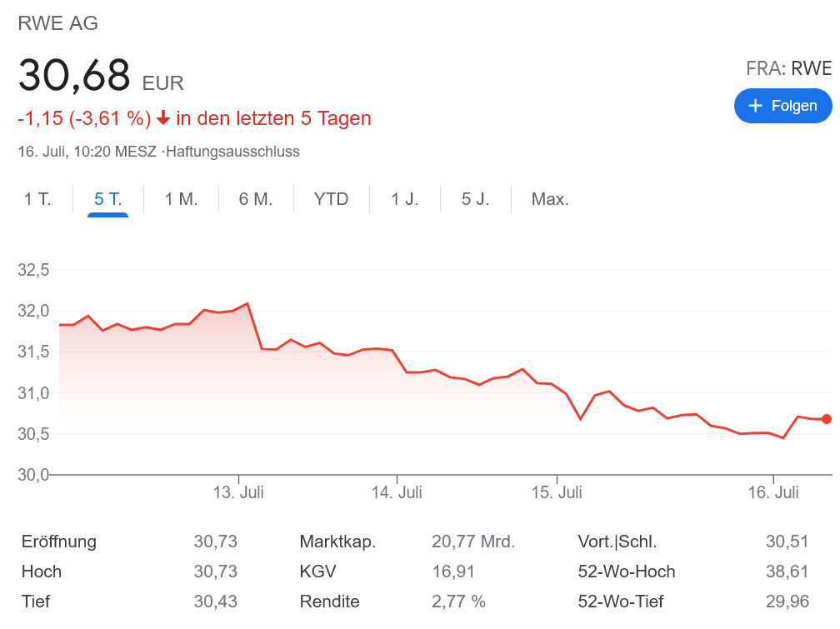The width and height of the screenshot is (840, 629).
Task: Click the FRA: RWE ticker symbol
Action: (788, 68)
